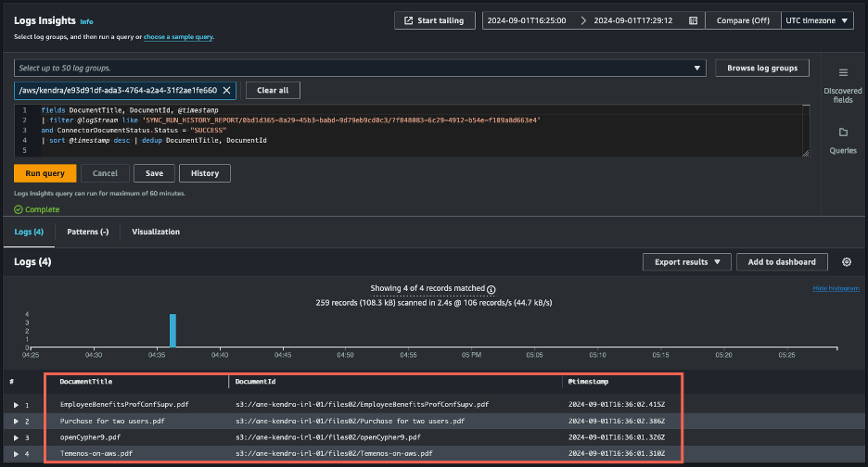Open the Discovered fields panel icon
The width and height of the screenshot is (868, 467).
point(842,73)
